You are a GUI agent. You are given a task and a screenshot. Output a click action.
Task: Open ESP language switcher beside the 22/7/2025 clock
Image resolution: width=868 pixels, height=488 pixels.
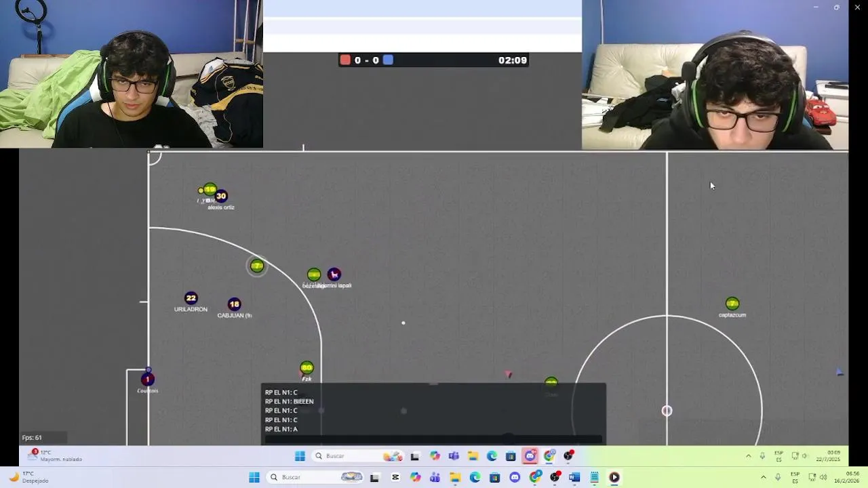[778, 456]
